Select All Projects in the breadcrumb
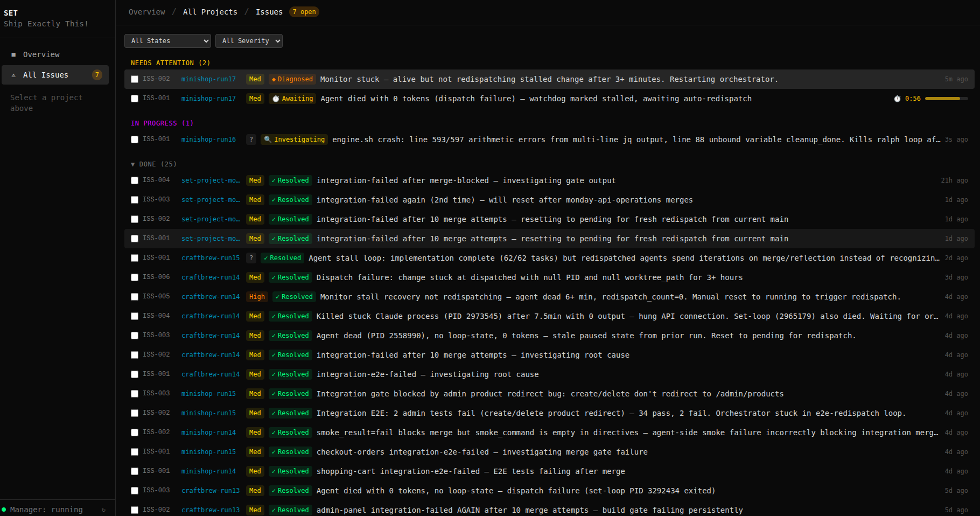 [210, 11]
